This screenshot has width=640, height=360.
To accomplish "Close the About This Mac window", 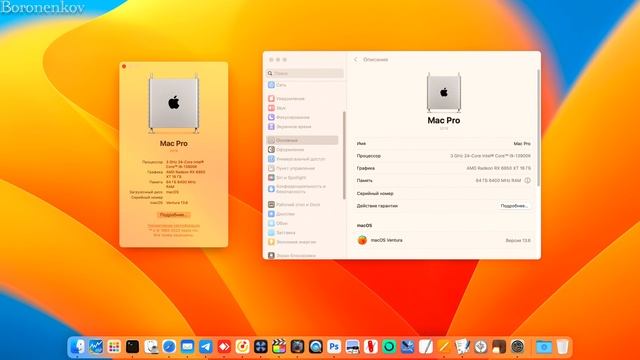I will (x=124, y=67).
